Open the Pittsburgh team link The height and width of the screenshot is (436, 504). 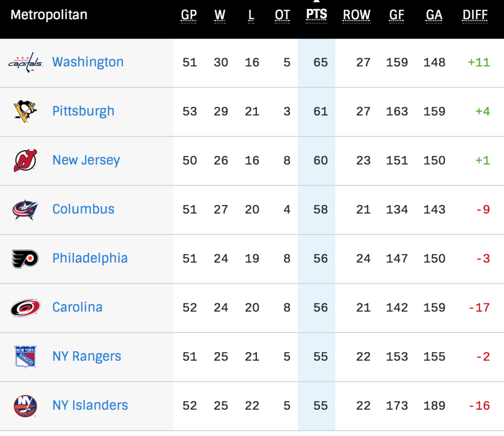point(83,111)
